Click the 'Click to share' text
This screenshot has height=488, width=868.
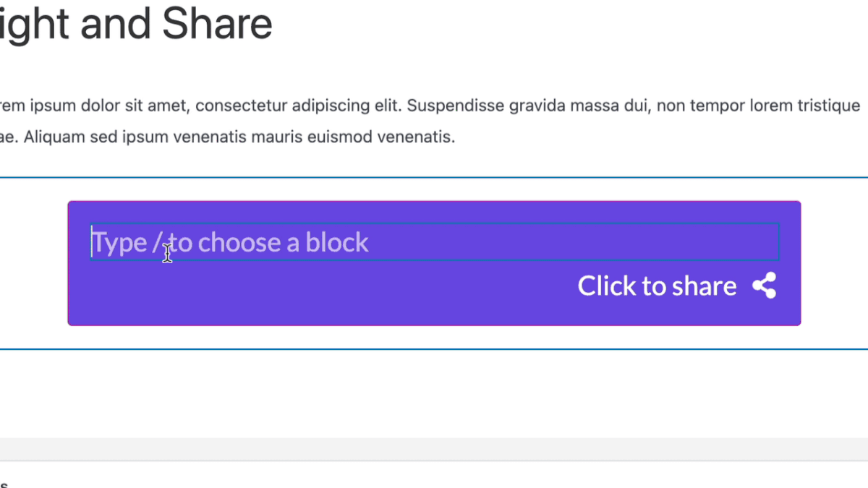tap(657, 286)
